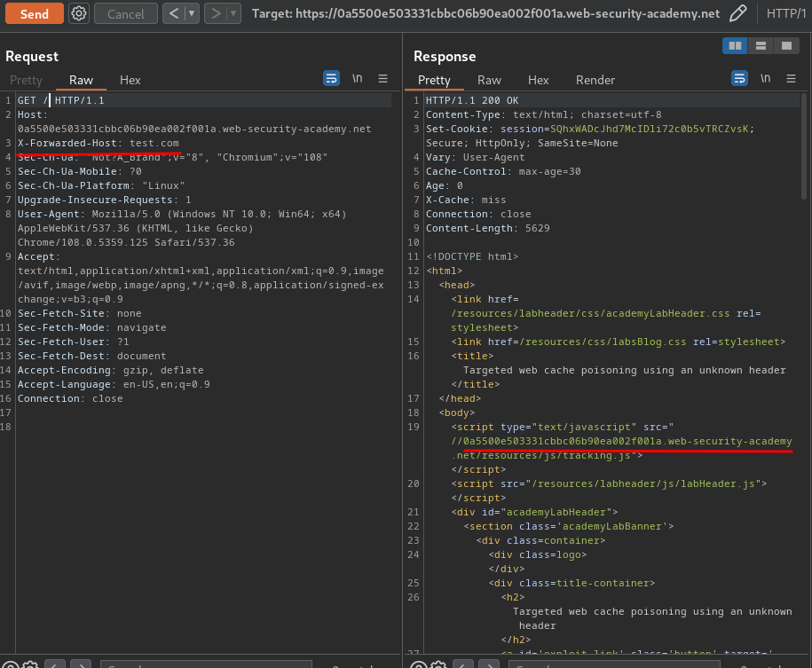Open the request send options gear

pos(79,13)
